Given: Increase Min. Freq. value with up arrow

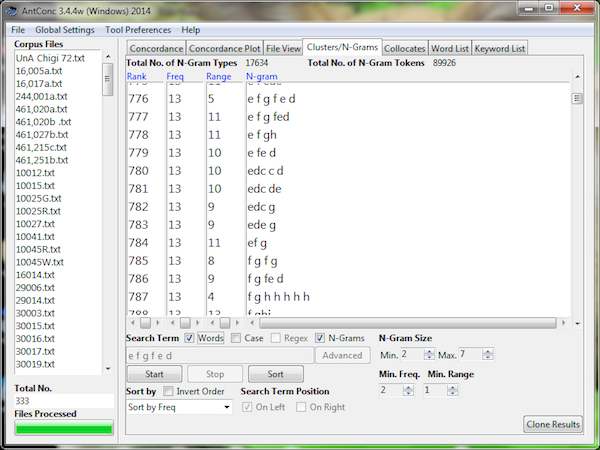Looking at the screenshot, I should click(x=408, y=387).
